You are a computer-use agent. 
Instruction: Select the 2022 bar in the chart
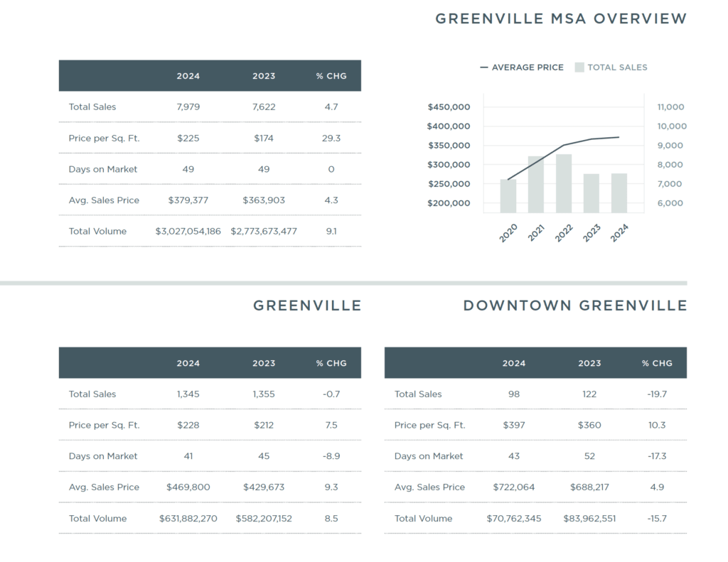click(564, 183)
